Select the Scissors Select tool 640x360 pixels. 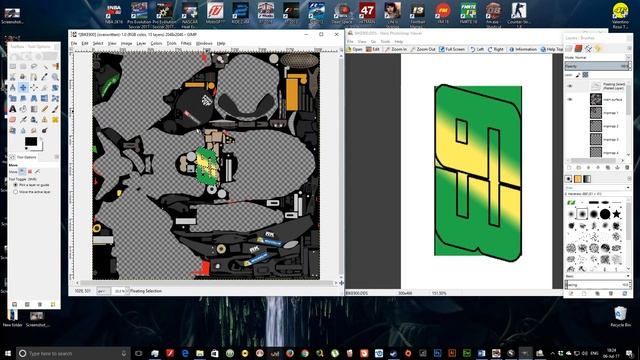[x=13, y=77]
